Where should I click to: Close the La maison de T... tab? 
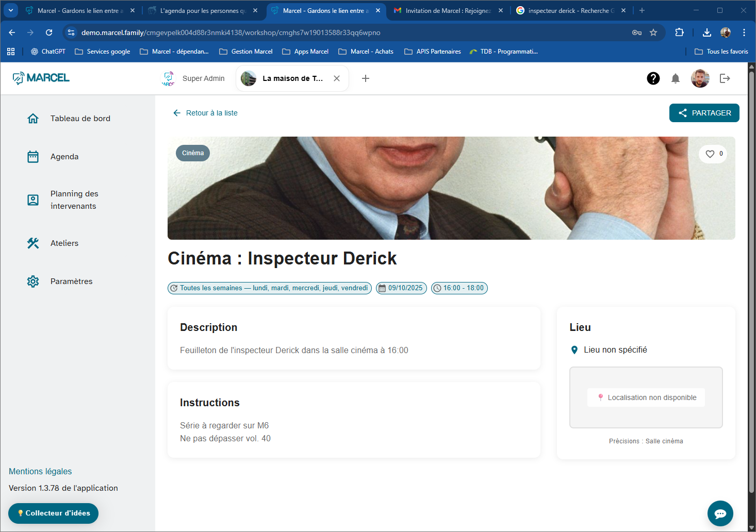[337, 78]
